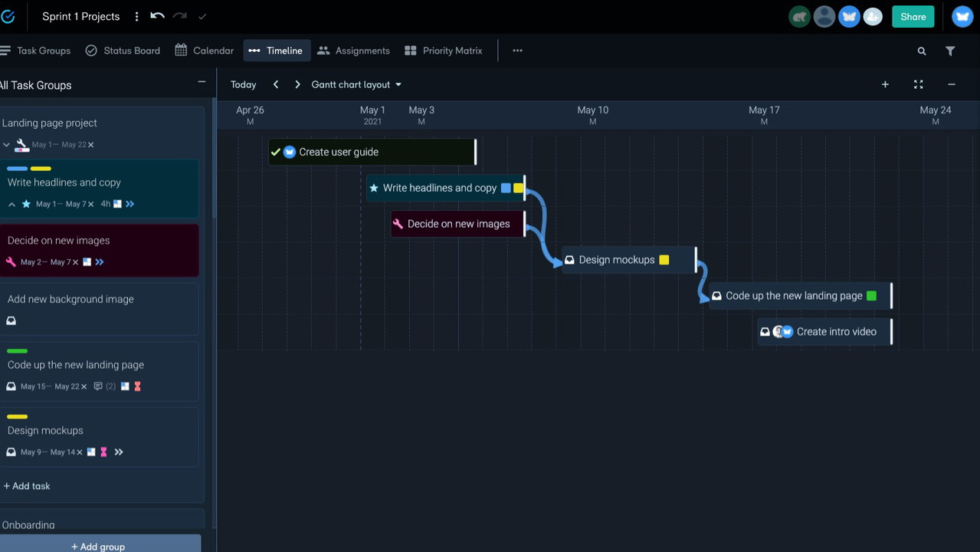Switch to the Status Board tab
The image size is (980, 552).
point(123,51)
